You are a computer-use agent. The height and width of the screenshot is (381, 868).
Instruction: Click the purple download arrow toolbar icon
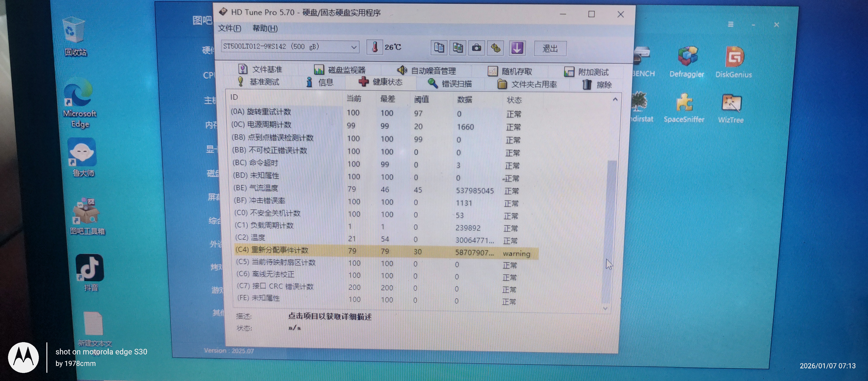pyautogui.click(x=517, y=48)
